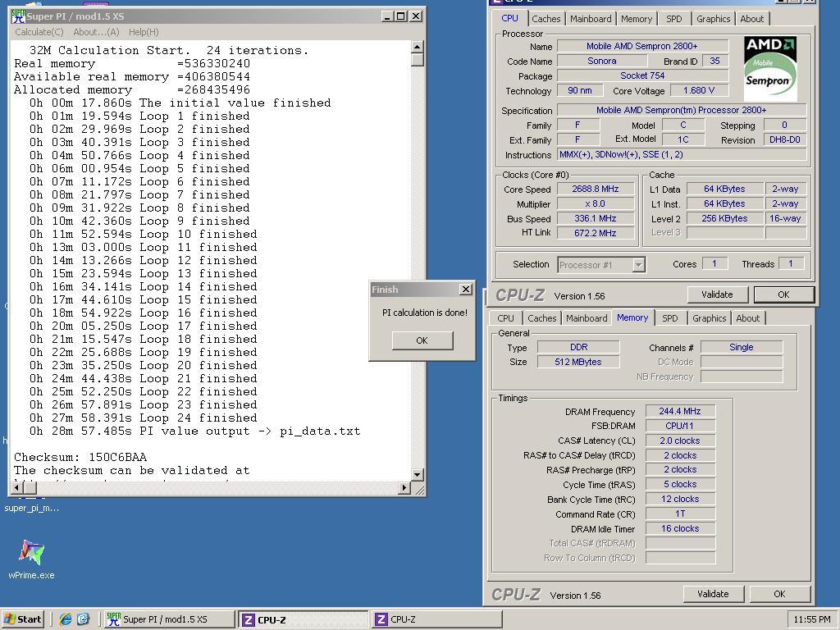The image size is (840, 630).
Task: Click the Code Name value Sonora
Action: pyautogui.click(x=601, y=61)
